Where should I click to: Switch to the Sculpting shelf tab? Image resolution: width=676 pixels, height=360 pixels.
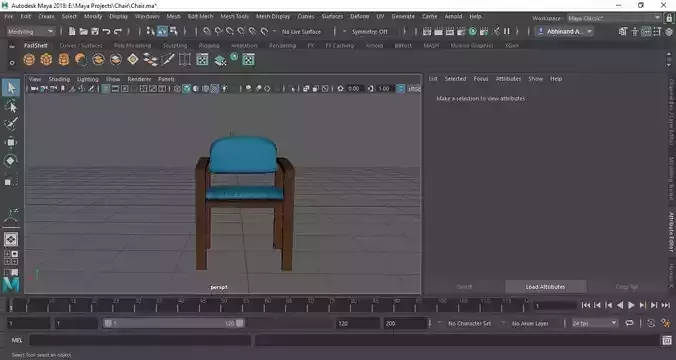pos(175,45)
